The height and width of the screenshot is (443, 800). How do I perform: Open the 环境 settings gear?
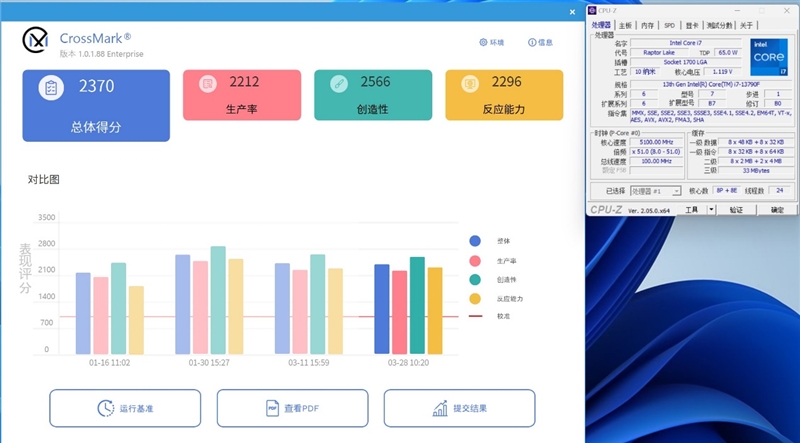483,42
